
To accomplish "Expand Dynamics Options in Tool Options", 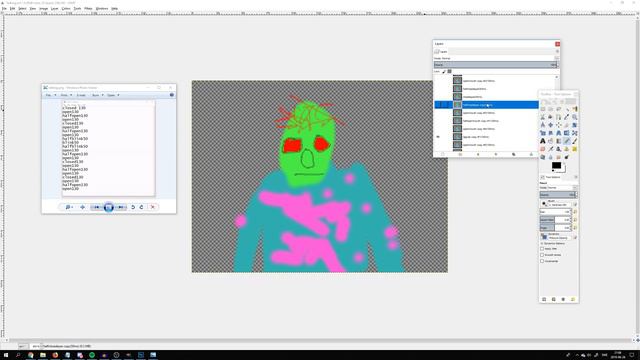I will [542, 243].
